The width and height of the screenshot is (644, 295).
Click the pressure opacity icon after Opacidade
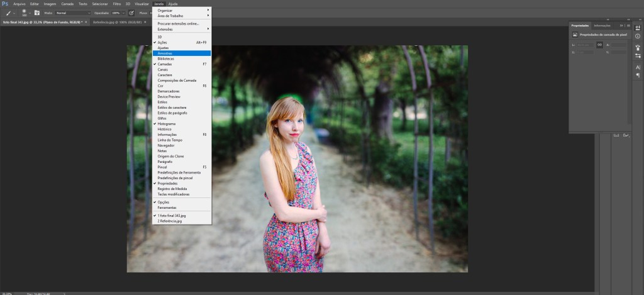coord(131,13)
